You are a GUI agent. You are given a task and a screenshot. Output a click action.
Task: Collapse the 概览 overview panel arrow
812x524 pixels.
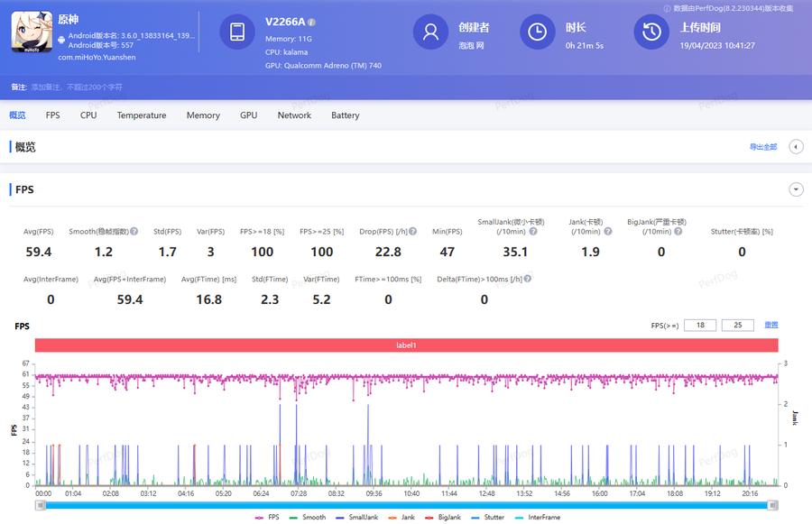pyautogui.click(x=796, y=147)
